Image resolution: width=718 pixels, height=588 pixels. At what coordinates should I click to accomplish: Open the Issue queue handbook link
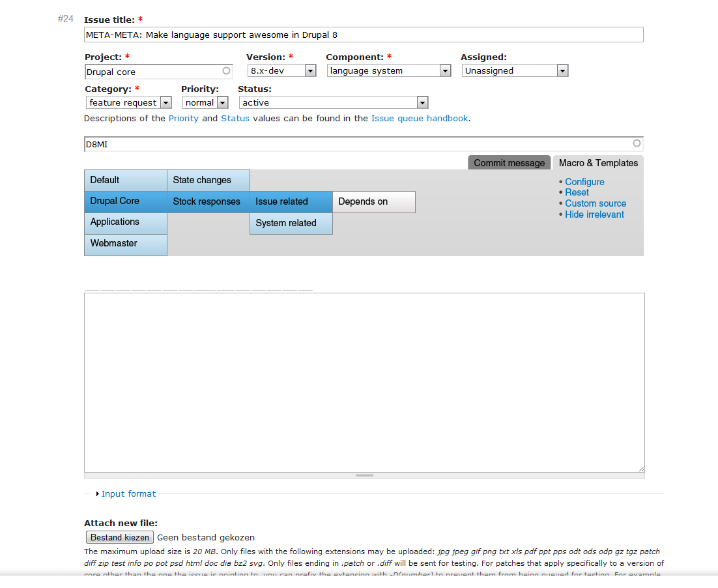point(420,118)
